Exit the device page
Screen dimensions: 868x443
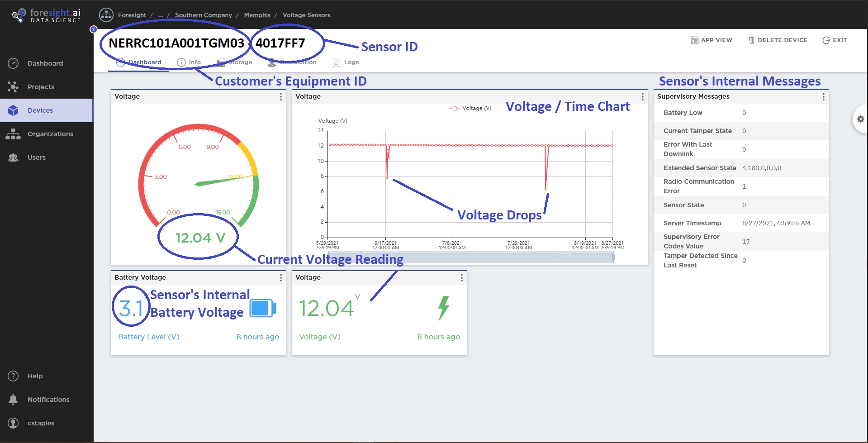835,40
